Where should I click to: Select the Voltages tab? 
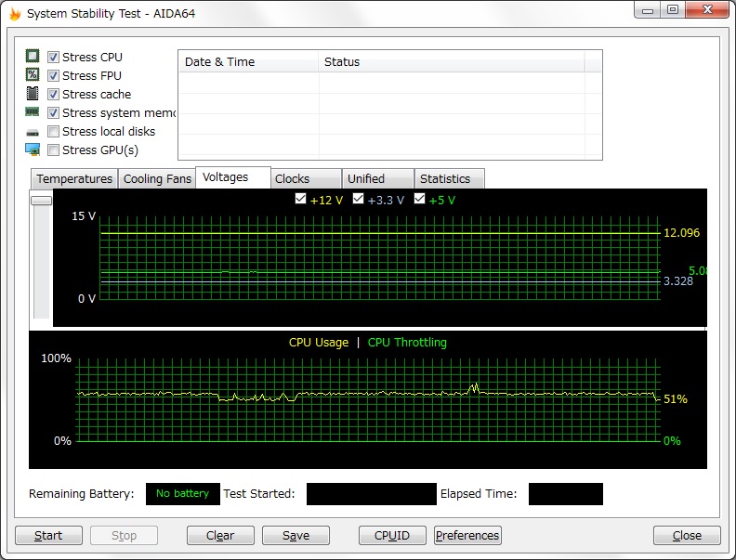click(233, 177)
